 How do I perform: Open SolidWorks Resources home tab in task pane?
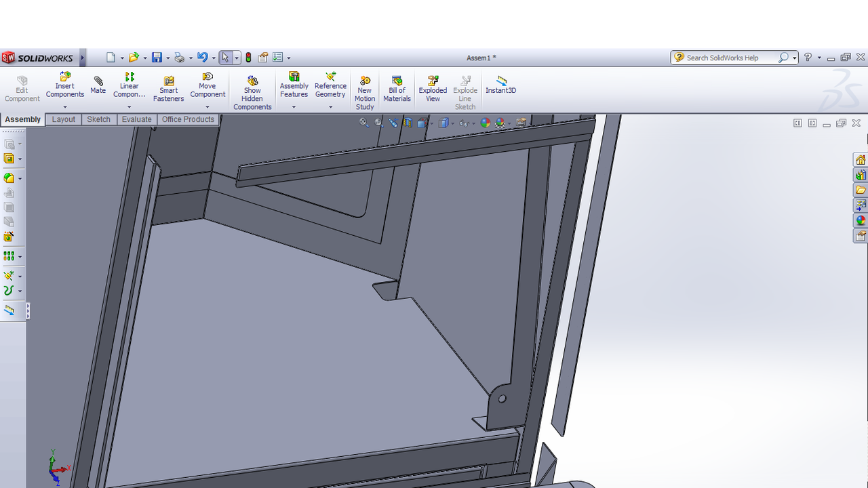[861, 160]
